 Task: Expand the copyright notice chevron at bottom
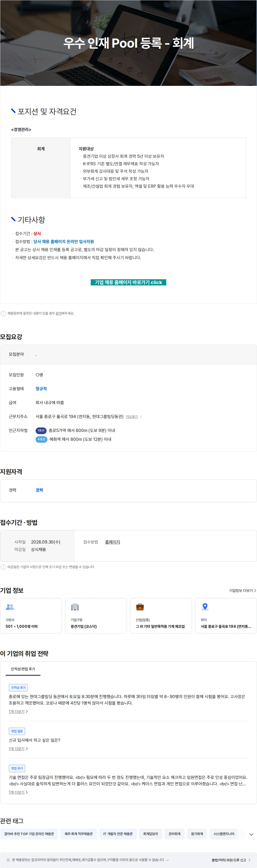tap(168, 860)
